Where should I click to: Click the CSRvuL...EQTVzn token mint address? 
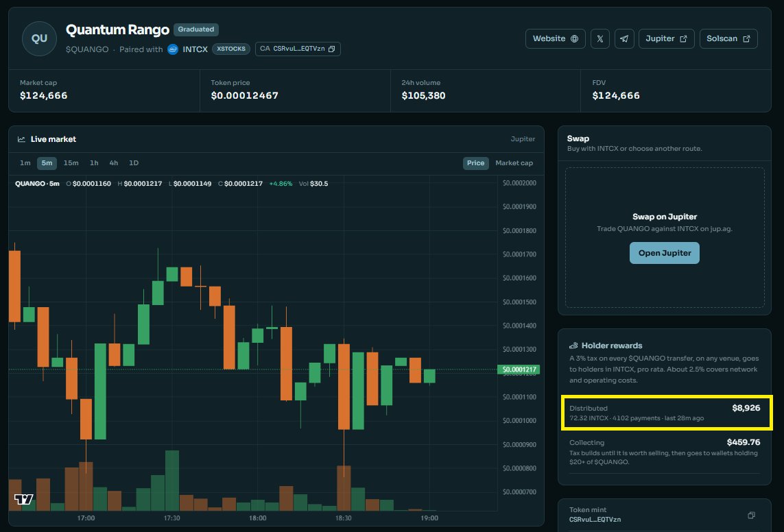595,520
